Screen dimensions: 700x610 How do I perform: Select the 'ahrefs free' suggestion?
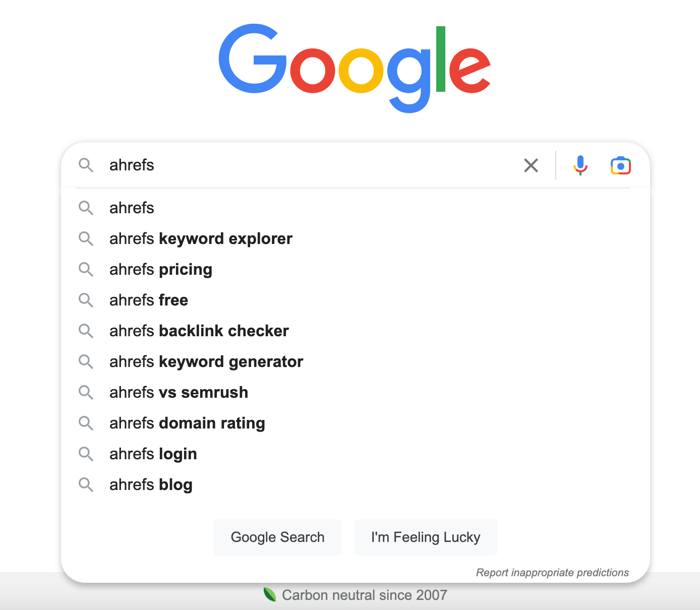point(148,300)
